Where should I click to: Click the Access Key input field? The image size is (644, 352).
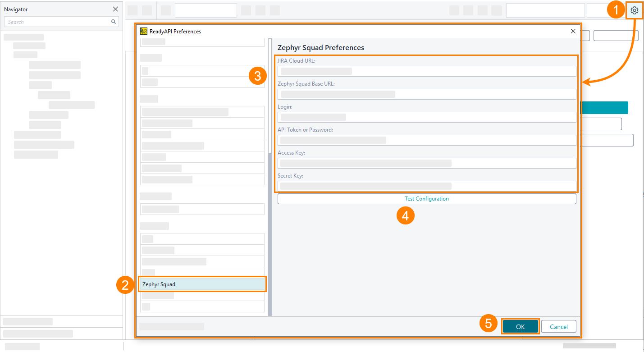click(426, 163)
